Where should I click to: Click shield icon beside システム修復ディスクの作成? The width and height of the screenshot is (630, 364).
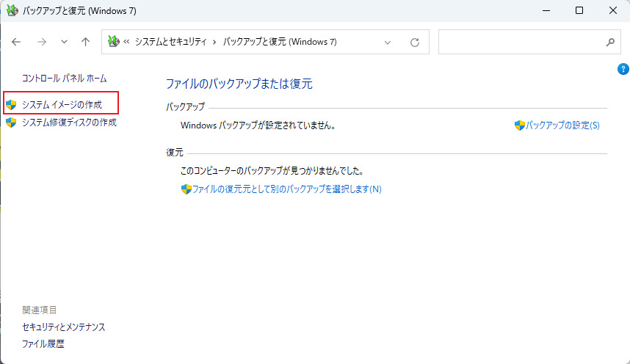tap(11, 122)
